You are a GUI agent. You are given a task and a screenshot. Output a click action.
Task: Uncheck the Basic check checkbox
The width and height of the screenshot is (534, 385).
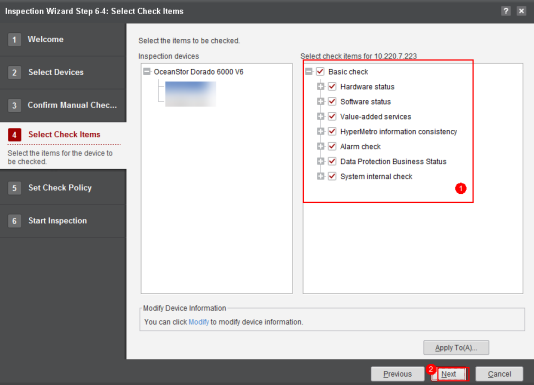tap(320, 72)
